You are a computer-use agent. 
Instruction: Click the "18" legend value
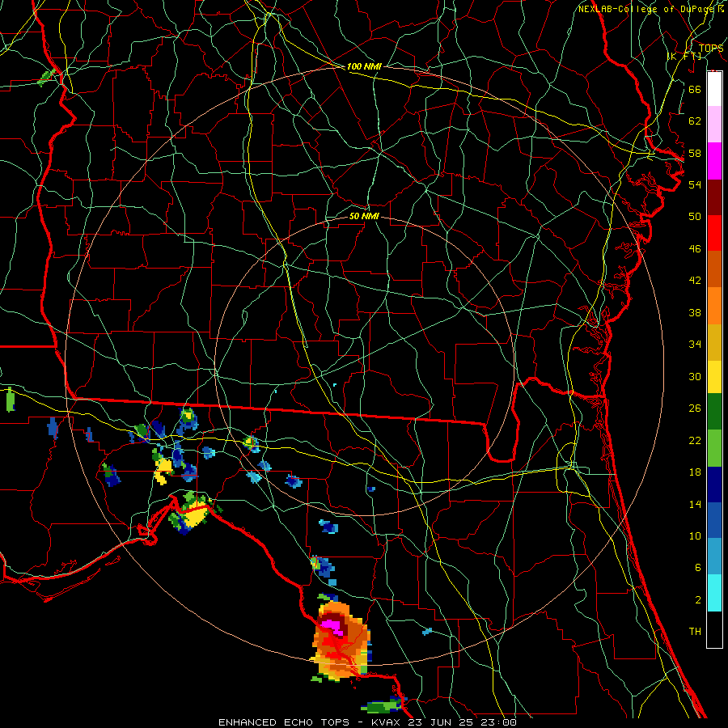point(695,472)
